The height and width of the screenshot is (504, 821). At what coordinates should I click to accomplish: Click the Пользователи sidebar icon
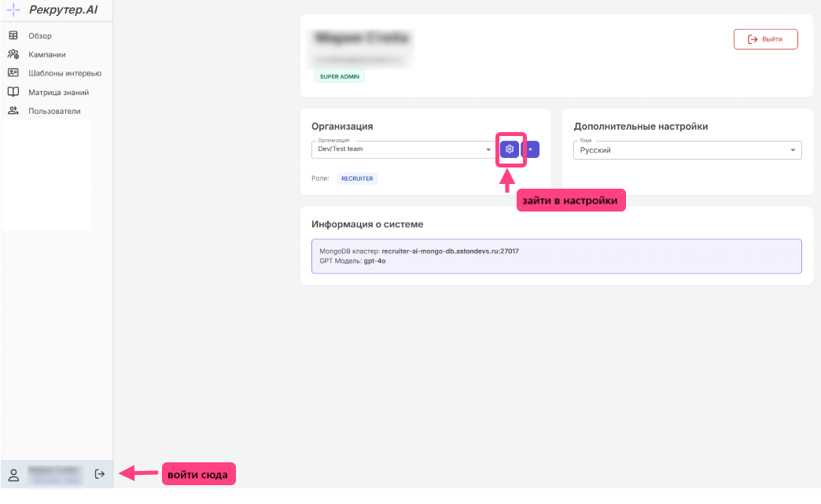coord(13,111)
